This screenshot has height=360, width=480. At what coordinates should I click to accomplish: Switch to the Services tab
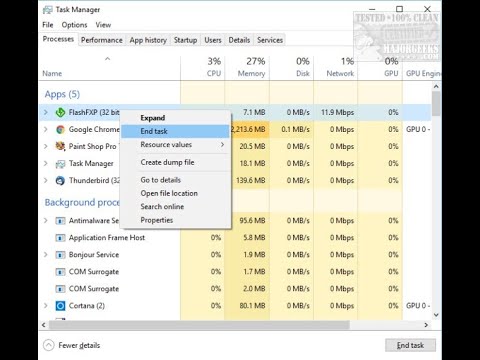(x=270, y=40)
